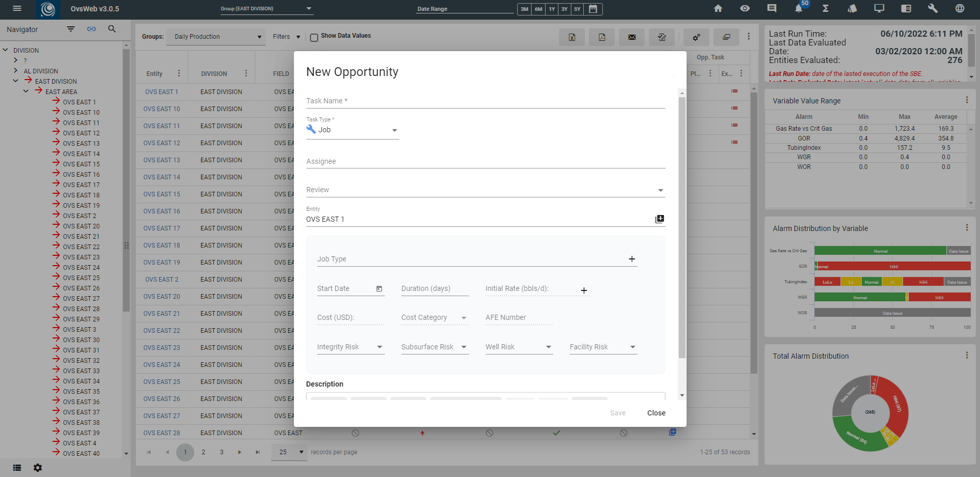Open the globe language icon
This screenshot has height=477, width=980.
[x=959, y=8]
